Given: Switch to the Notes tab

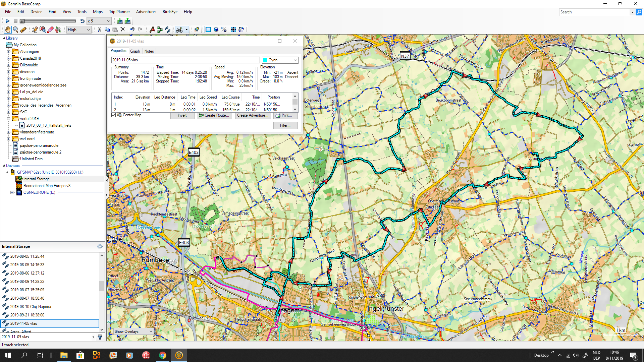Looking at the screenshot, I should pos(149,51).
